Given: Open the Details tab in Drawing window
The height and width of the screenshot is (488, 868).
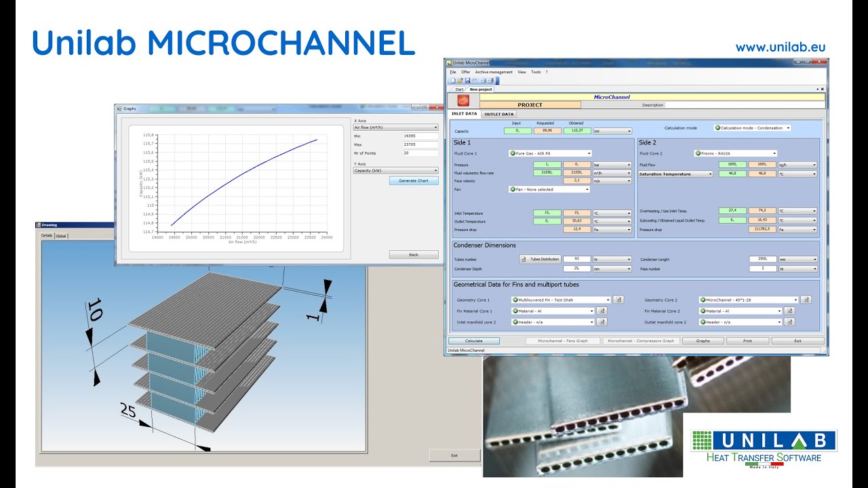Looking at the screenshot, I should point(47,236).
